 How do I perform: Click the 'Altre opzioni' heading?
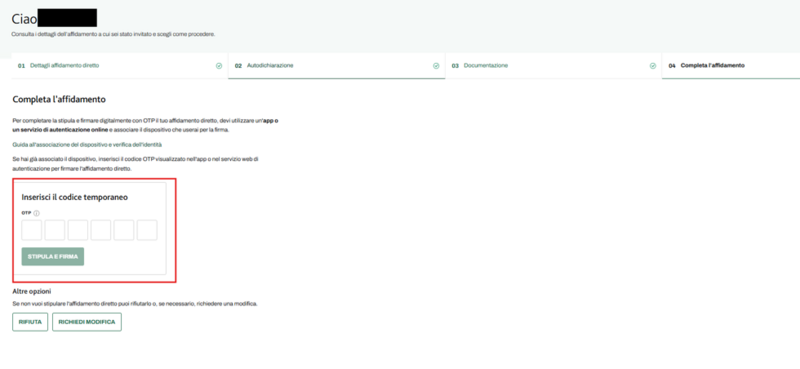coord(32,291)
